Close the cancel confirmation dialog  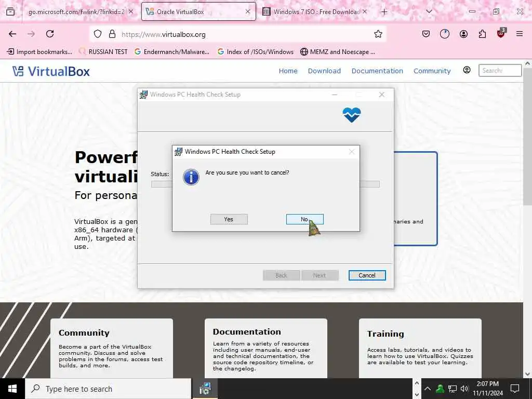click(x=352, y=152)
